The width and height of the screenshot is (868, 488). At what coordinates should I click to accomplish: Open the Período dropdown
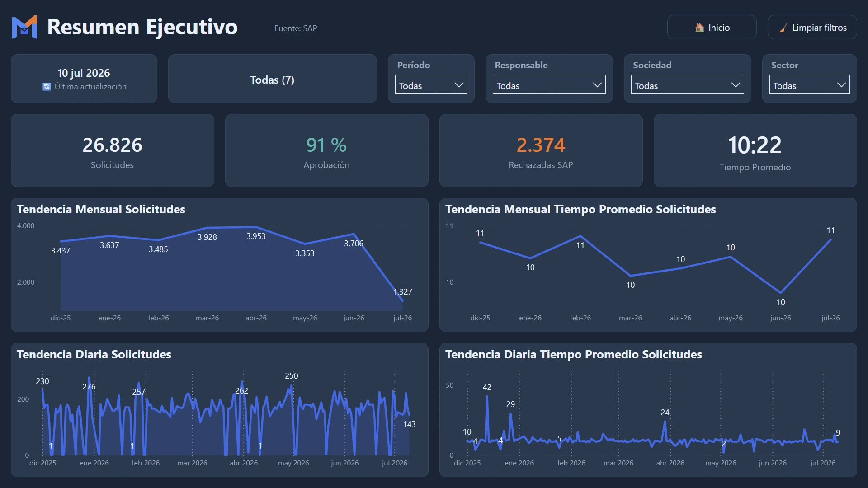tap(431, 85)
